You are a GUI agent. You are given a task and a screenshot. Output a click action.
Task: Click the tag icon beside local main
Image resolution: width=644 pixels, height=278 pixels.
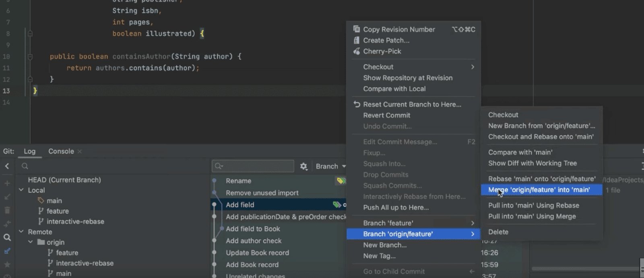41,200
